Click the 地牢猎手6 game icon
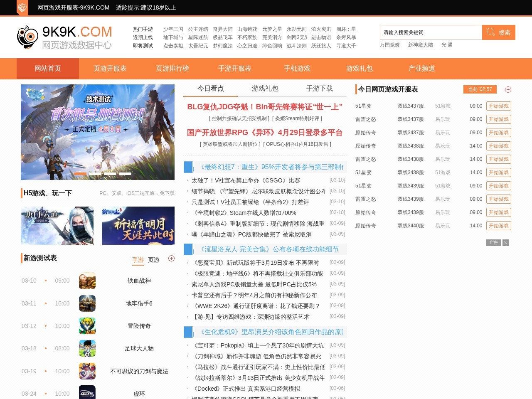This screenshot has width=532, height=399. click(x=87, y=303)
